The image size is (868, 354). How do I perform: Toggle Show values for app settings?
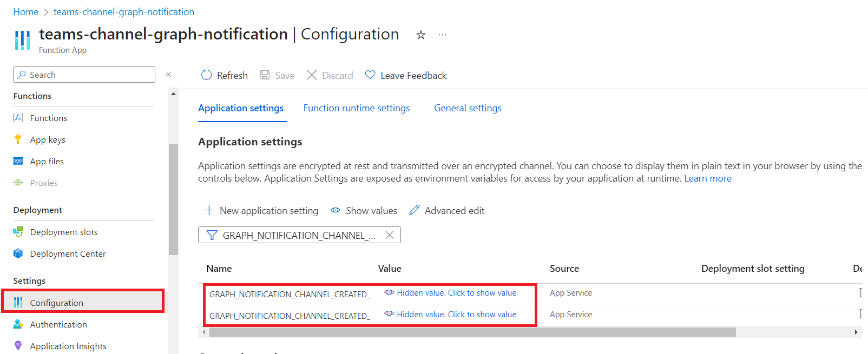[364, 211]
